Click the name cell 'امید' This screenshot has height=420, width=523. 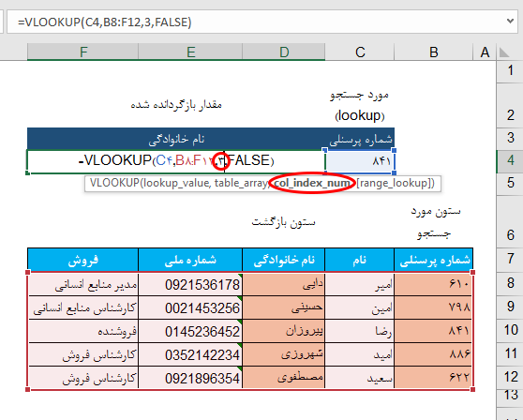click(x=360, y=354)
